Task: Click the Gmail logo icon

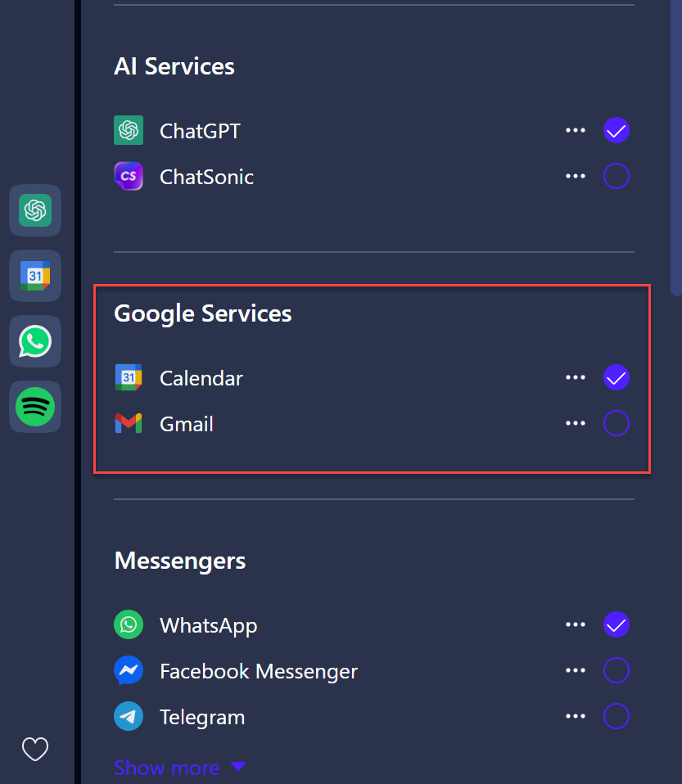Action: click(x=129, y=424)
